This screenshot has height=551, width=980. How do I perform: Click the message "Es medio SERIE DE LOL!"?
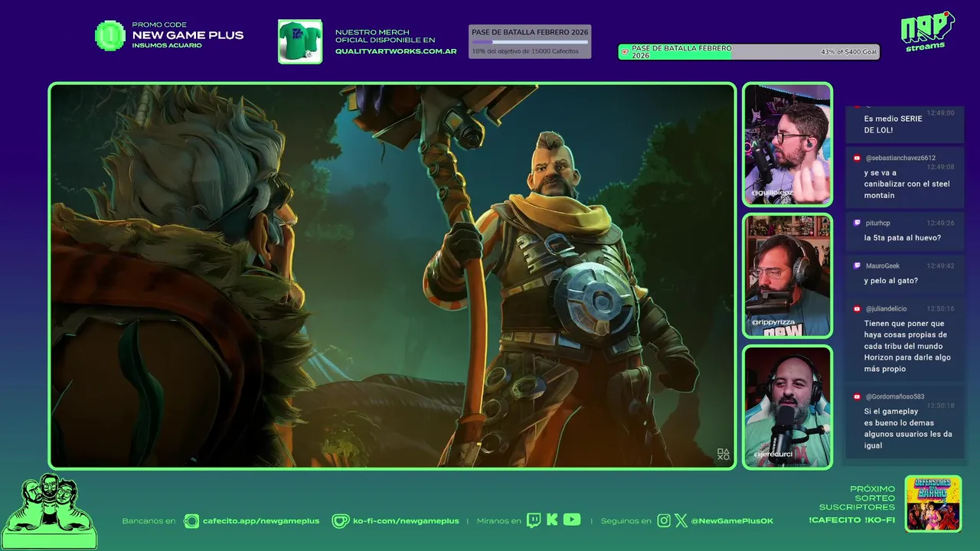[893, 124]
